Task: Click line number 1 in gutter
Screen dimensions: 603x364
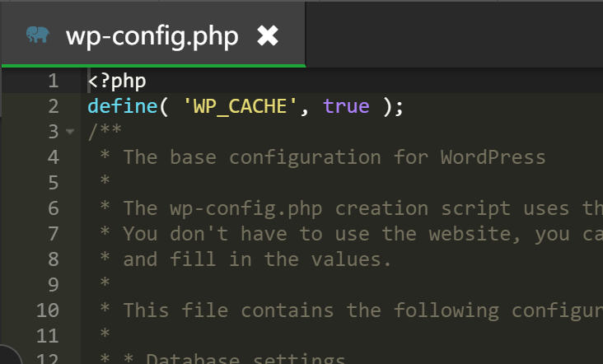Action: coord(54,81)
